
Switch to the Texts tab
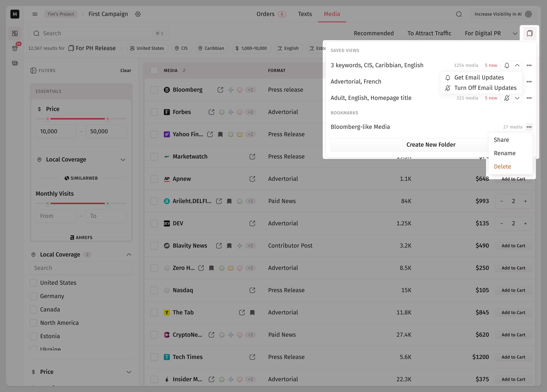(x=305, y=14)
